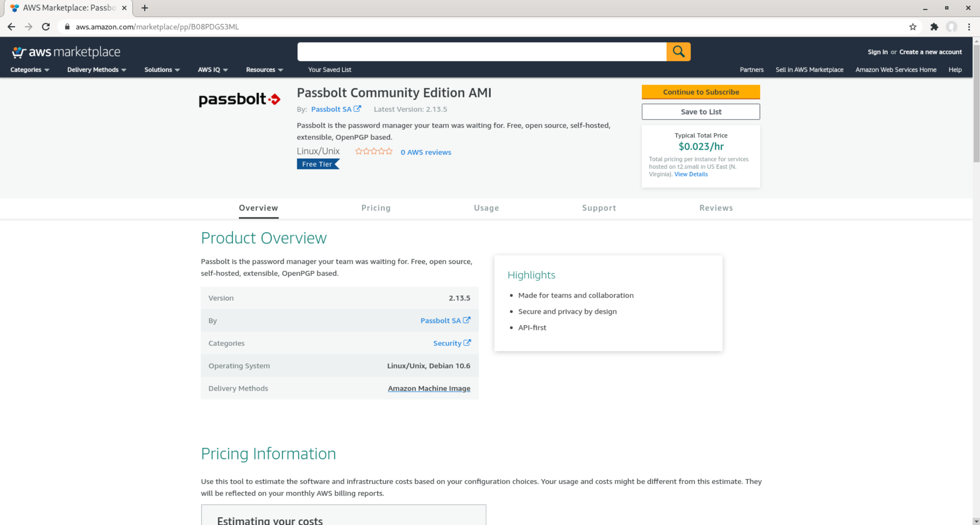The height and width of the screenshot is (525, 980).
Task: Click external link icon beside Security category
Action: click(x=467, y=342)
